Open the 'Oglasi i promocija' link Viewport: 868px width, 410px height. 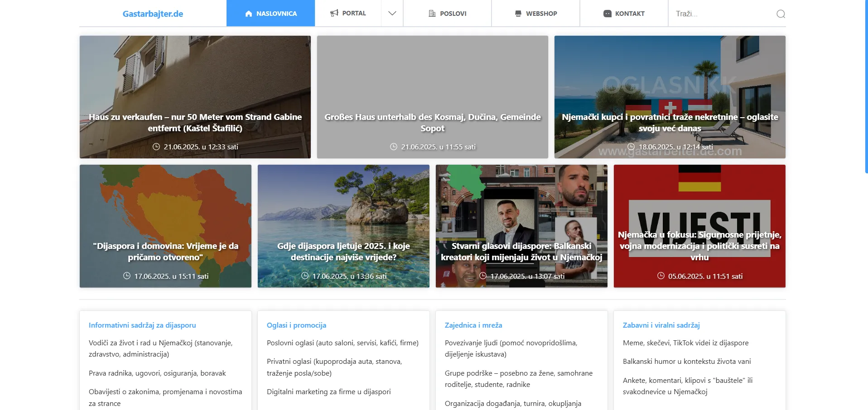(x=296, y=325)
